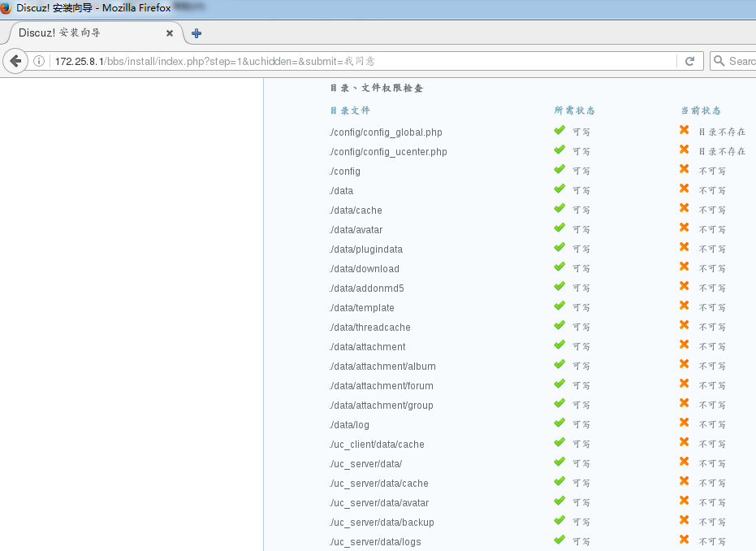The image size is (756, 551).
Task: Click green check on ./config row
Action: pyautogui.click(x=559, y=169)
